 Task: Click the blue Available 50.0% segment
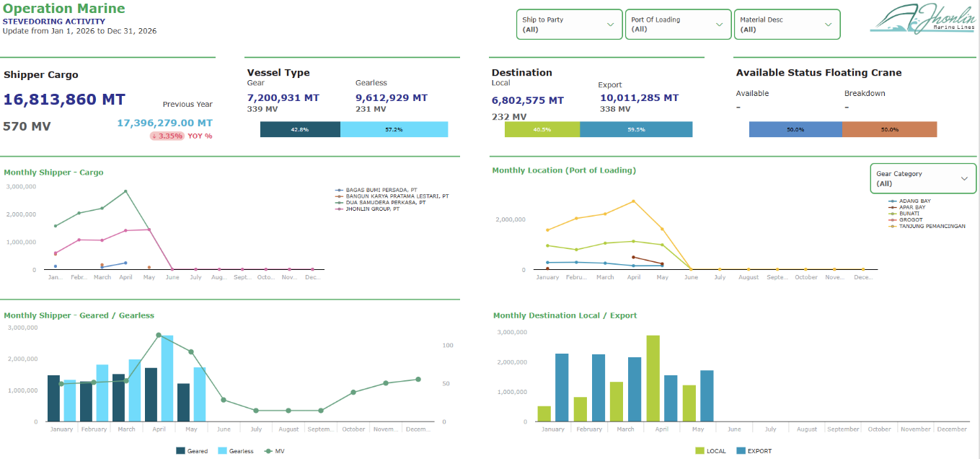tap(795, 129)
